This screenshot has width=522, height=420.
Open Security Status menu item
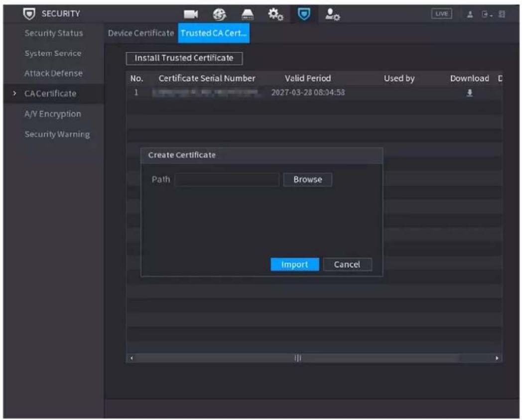click(54, 33)
